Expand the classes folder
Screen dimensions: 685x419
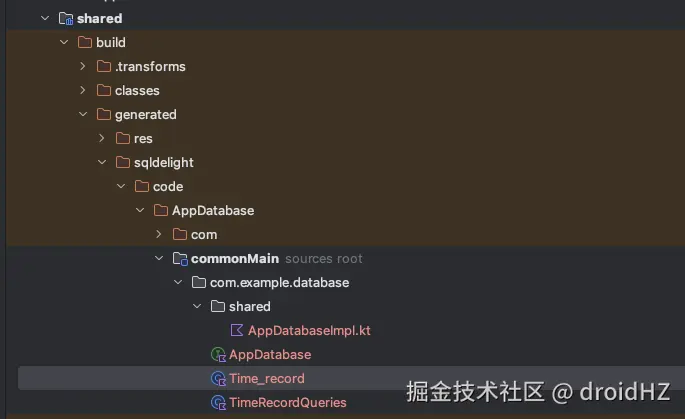pos(83,90)
